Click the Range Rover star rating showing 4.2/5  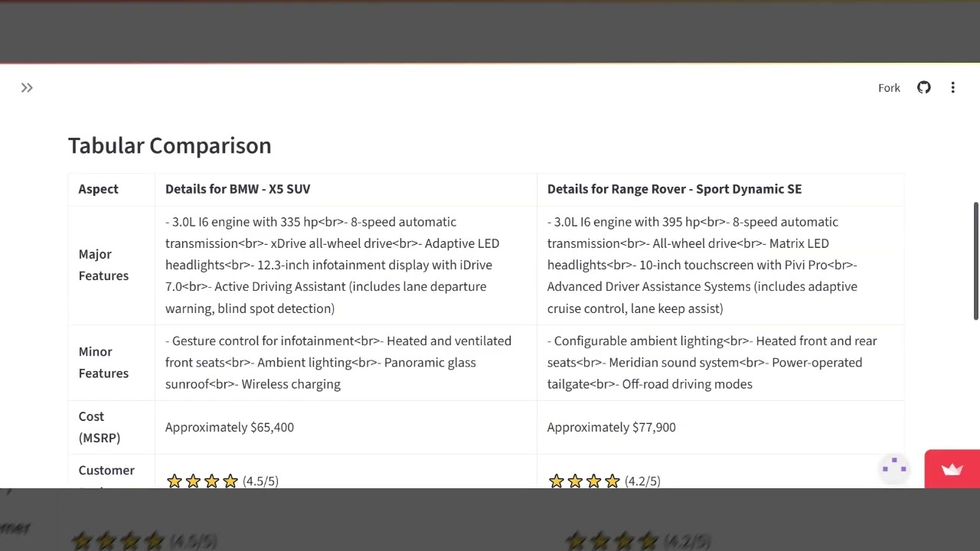click(x=604, y=481)
